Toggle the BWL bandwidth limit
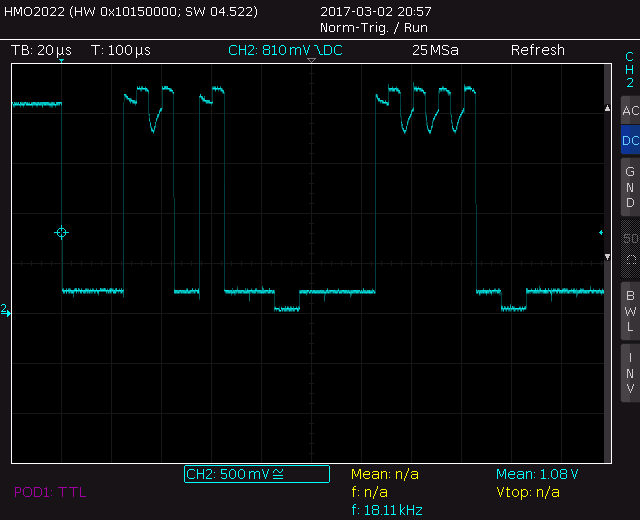 click(x=629, y=311)
